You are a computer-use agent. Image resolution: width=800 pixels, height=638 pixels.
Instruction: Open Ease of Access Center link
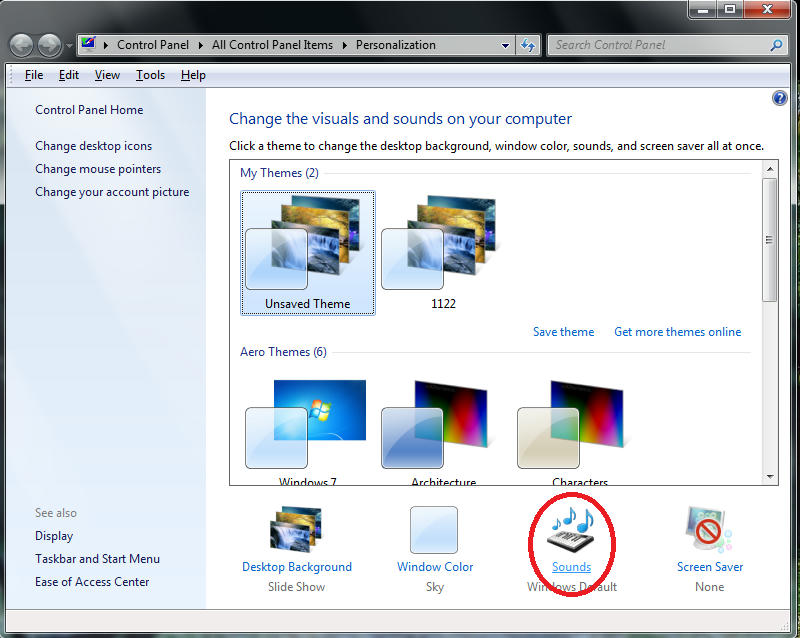[92, 582]
